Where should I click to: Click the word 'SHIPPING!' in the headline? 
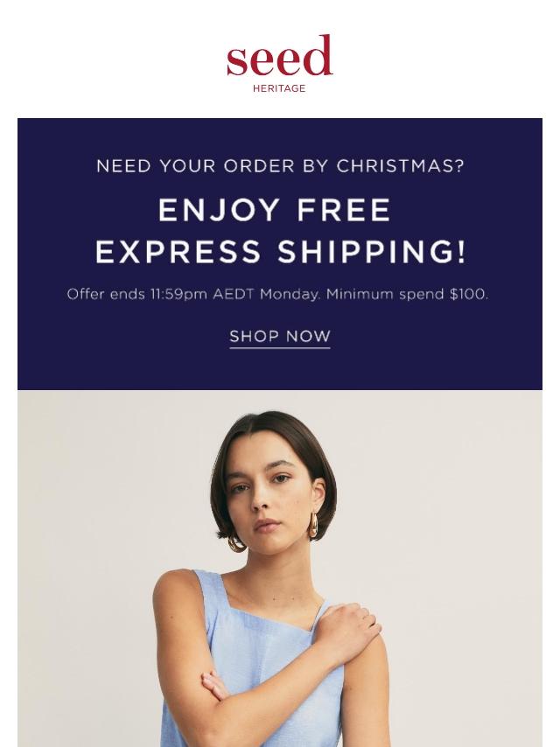click(x=371, y=252)
